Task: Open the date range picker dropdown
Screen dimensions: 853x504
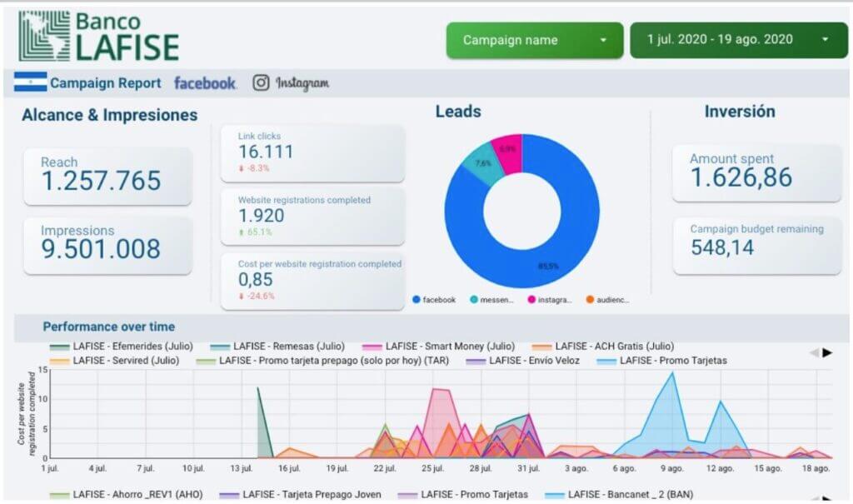Action: (731, 40)
